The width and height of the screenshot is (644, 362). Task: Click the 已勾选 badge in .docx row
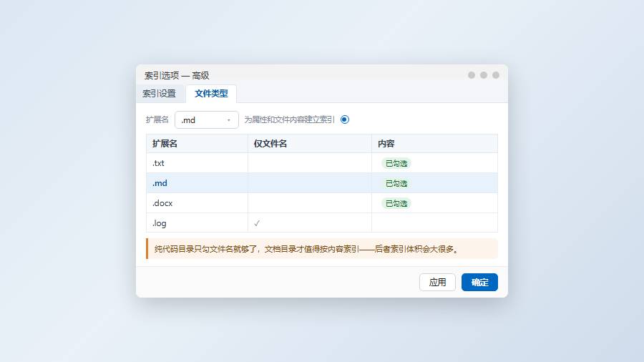396,204
